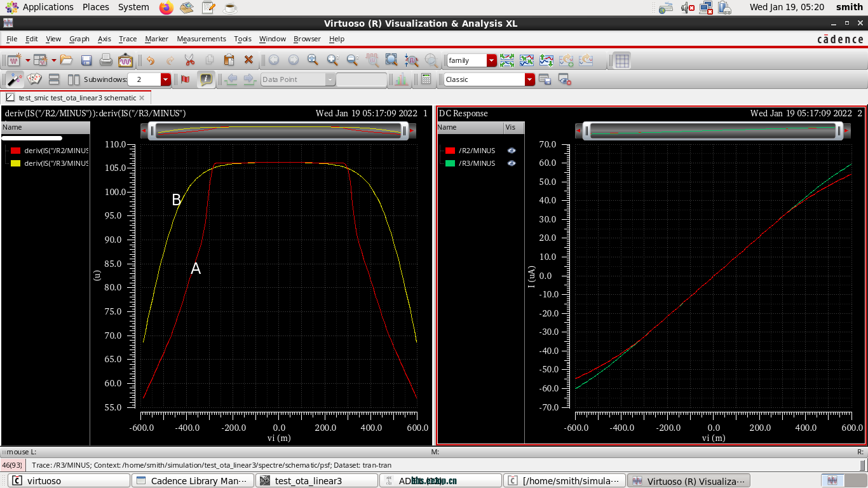Open the Graph menu

(x=79, y=39)
